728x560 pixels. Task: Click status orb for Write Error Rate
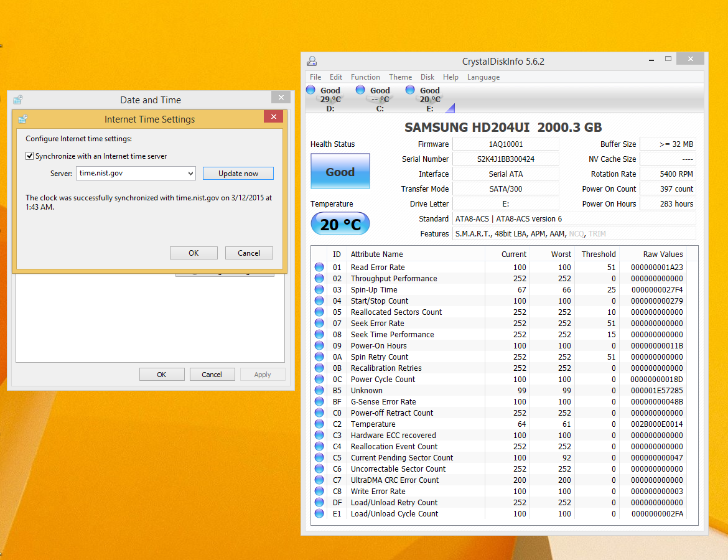coord(319,491)
